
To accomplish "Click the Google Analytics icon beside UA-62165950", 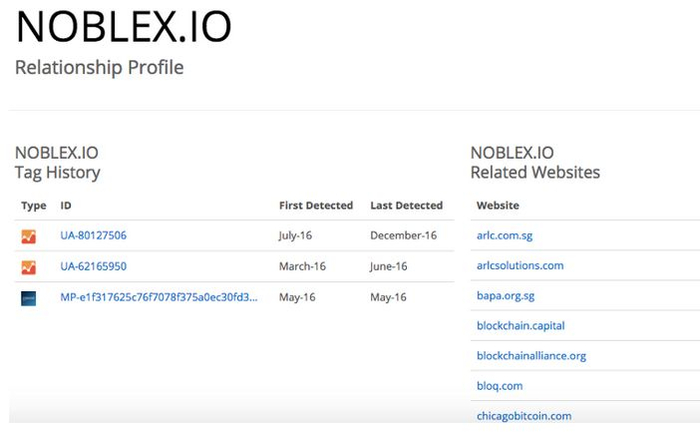I will coord(28,267).
